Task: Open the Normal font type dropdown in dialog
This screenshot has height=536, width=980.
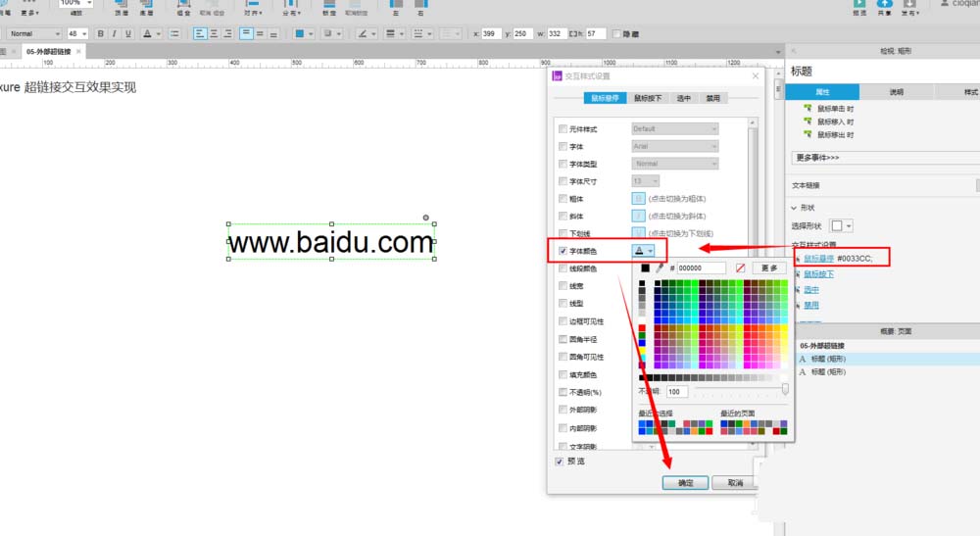Action: [675, 164]
